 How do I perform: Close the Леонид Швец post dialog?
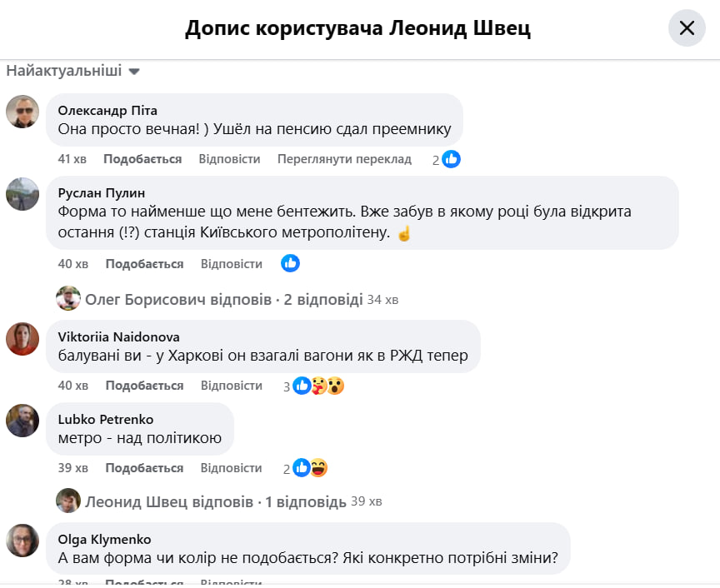point(687,28)
